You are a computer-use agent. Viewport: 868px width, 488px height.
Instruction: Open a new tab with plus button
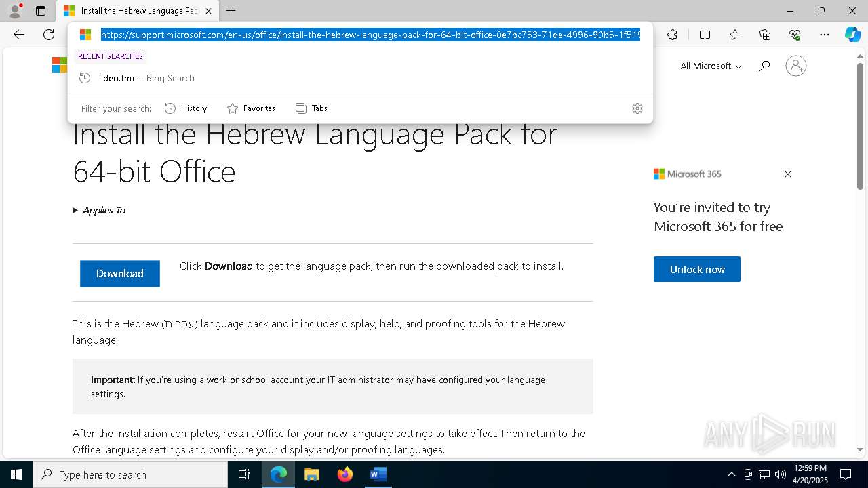[x=231, y=11]
